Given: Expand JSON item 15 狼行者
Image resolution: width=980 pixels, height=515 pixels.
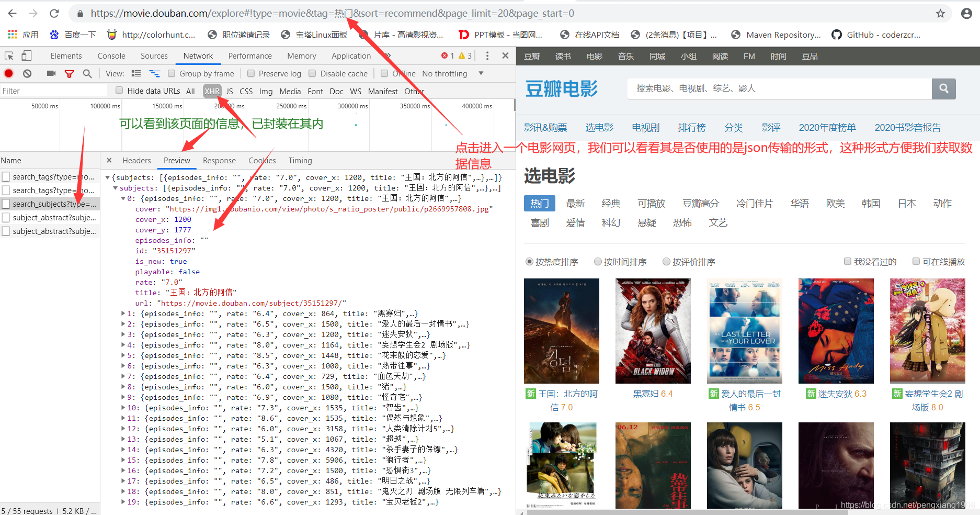Looking at the screenshot, I should [123, 461].
